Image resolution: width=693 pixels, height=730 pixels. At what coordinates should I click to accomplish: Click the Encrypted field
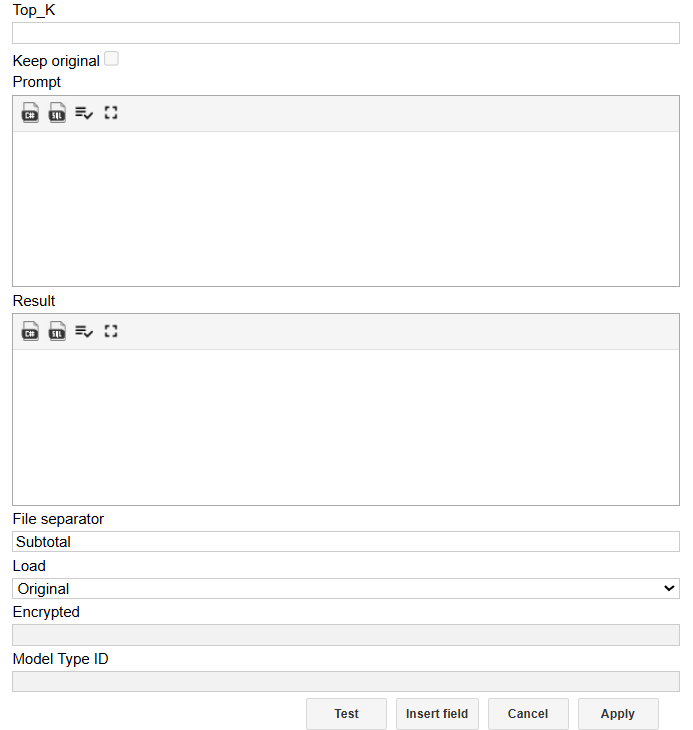tap(345, 635)
